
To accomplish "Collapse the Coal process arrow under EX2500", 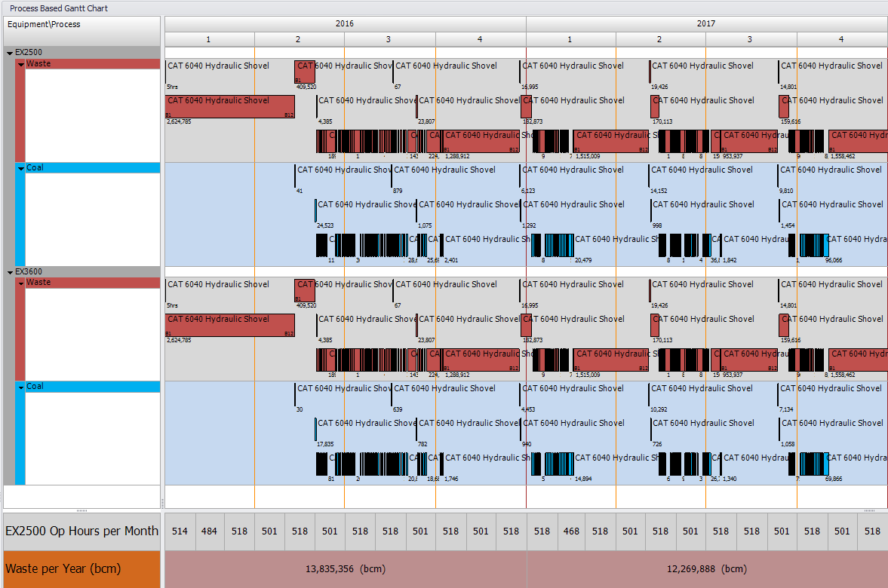I will click(x=21, y=168).
